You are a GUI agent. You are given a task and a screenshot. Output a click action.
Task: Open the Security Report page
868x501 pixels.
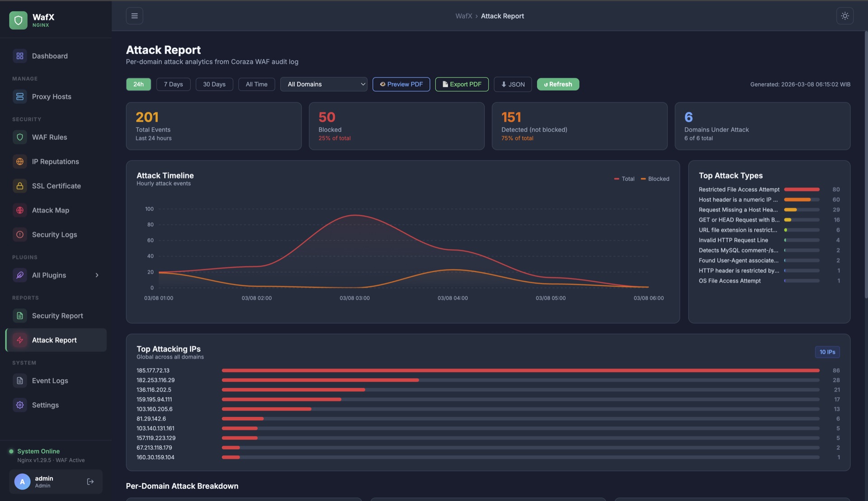[57, 316]
